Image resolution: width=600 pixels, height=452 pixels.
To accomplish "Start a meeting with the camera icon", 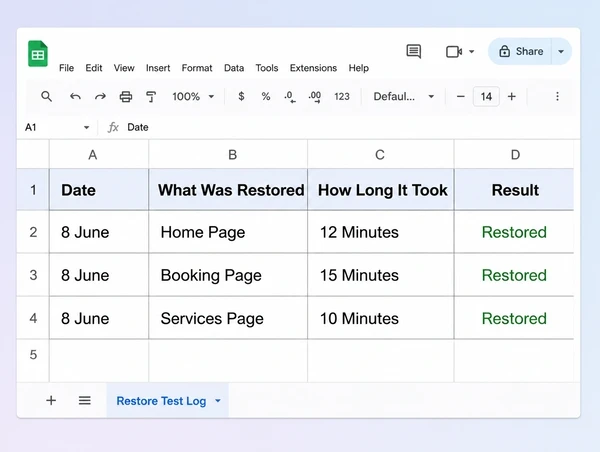I will [x=454, y=52].
